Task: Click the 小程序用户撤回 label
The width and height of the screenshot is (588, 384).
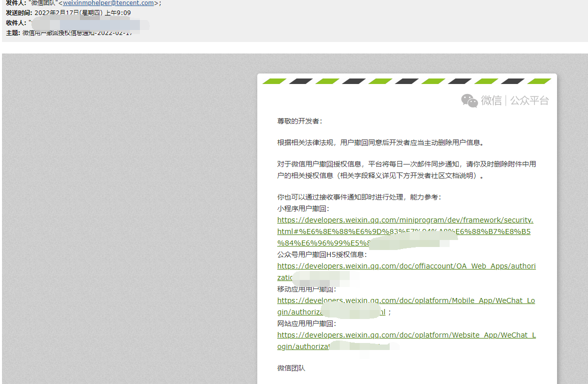Action: (x=303, y=208)
